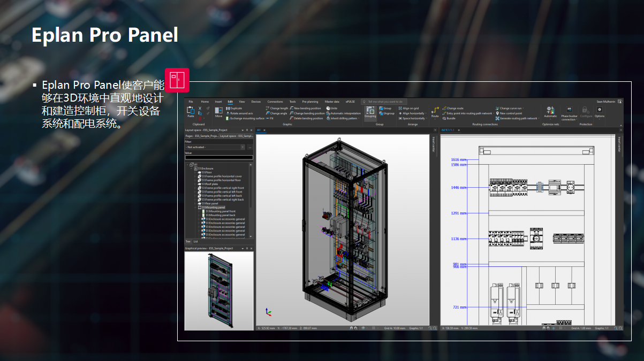Click the Ungroup command
644x361 pixels.
[387, 113]
